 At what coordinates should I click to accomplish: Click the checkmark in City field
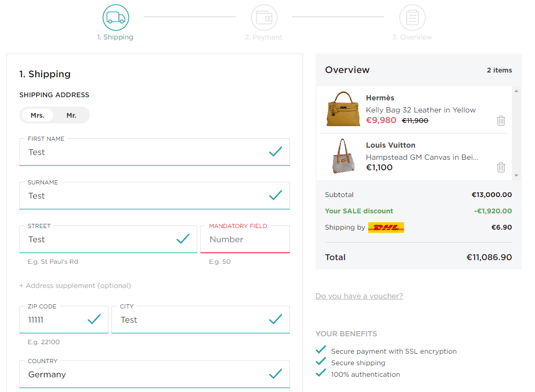click(x=275, y=319)
